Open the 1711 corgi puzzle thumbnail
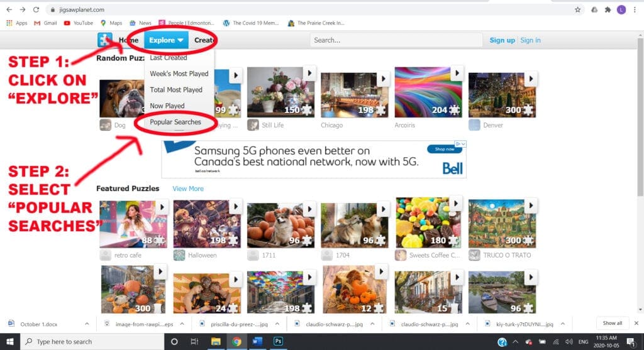Viewport: 644px width, 350px height. [x=280, y=225]
